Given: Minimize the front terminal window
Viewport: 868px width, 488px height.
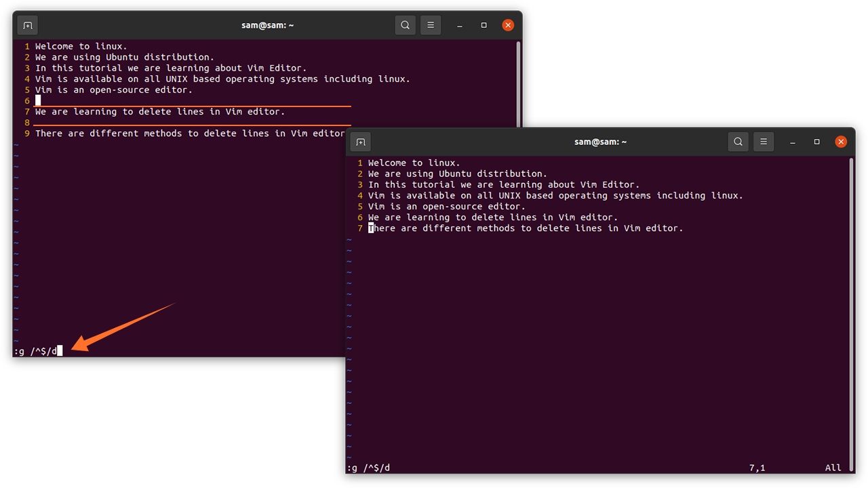Looking at the screenshot, I should 793,142.
